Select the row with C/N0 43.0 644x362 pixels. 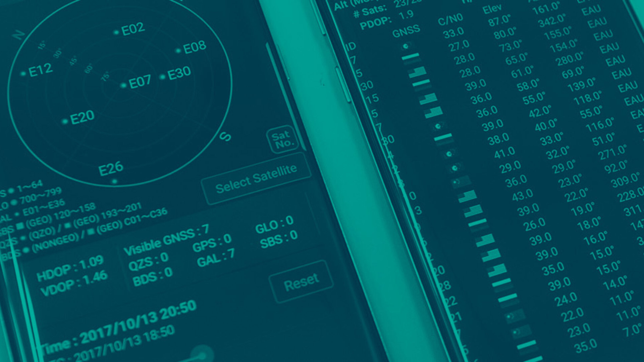point(522,195)
